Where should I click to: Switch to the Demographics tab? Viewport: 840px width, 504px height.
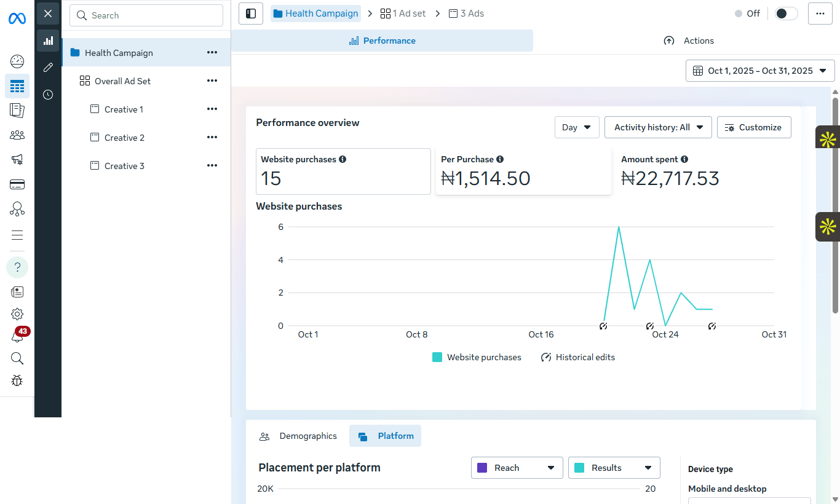(x=298, y=436)
